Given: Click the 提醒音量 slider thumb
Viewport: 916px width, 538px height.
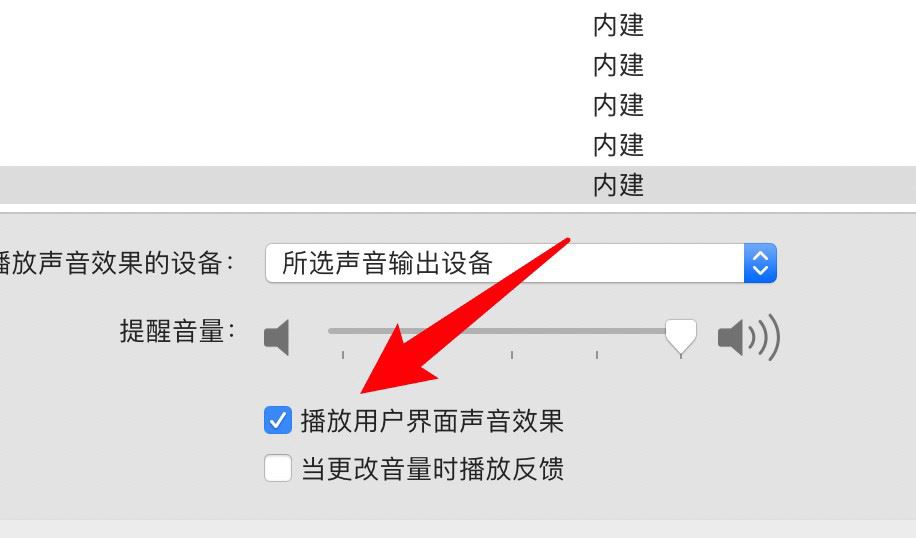Looking at the screenshot, I should [681, 336].
